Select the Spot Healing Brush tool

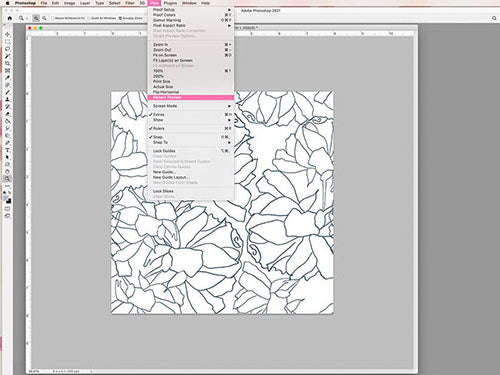[7, 85]
